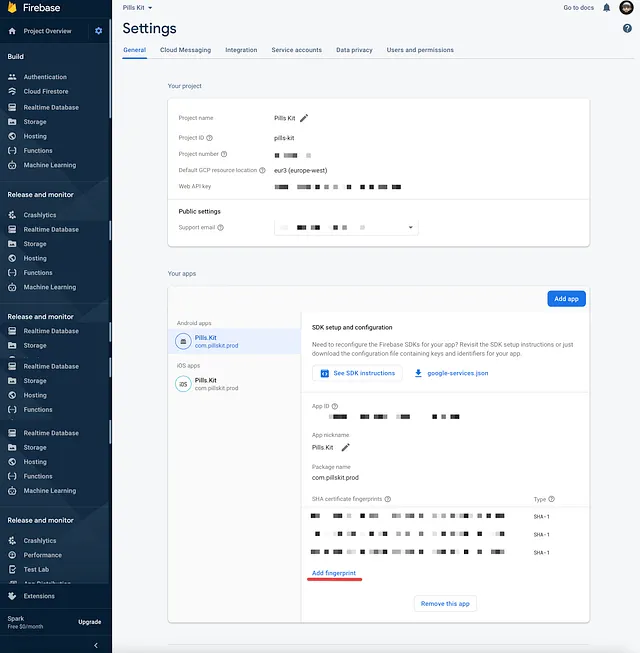Show Project ID help tooltip icon
This screenshot has width=640, height=653.
209,138
